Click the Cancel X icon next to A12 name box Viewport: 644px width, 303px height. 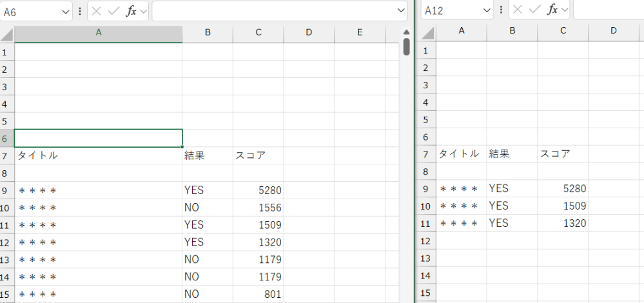point(518,10)
